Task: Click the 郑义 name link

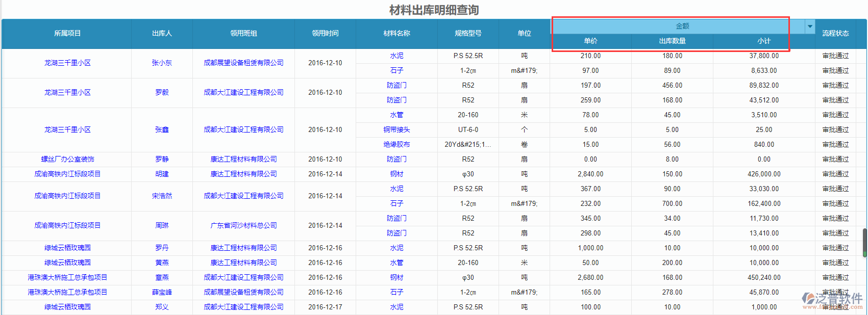Action: [x=162, y=307]
